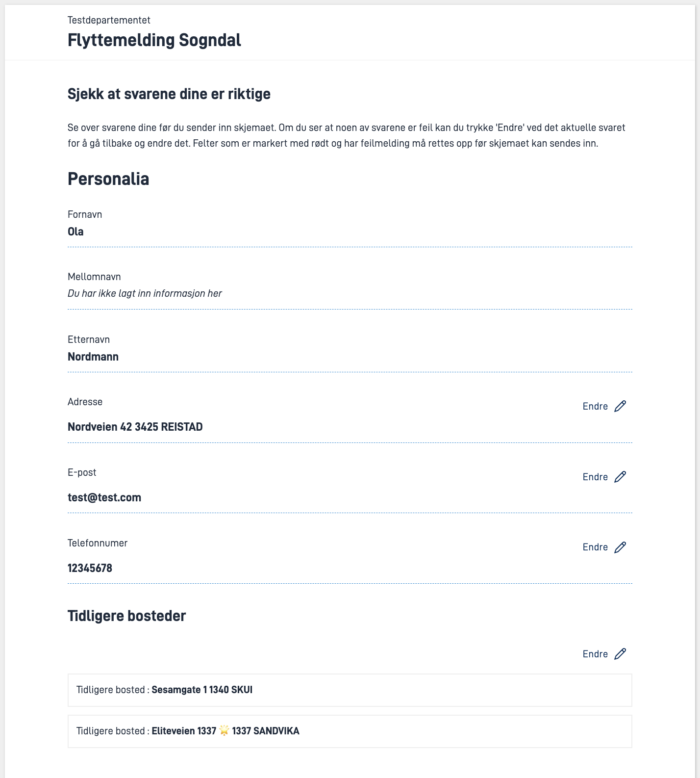The width and height of the screenshot is (700, 778).
Task: Click the Testdepartementet label in header
Action: 109,20
